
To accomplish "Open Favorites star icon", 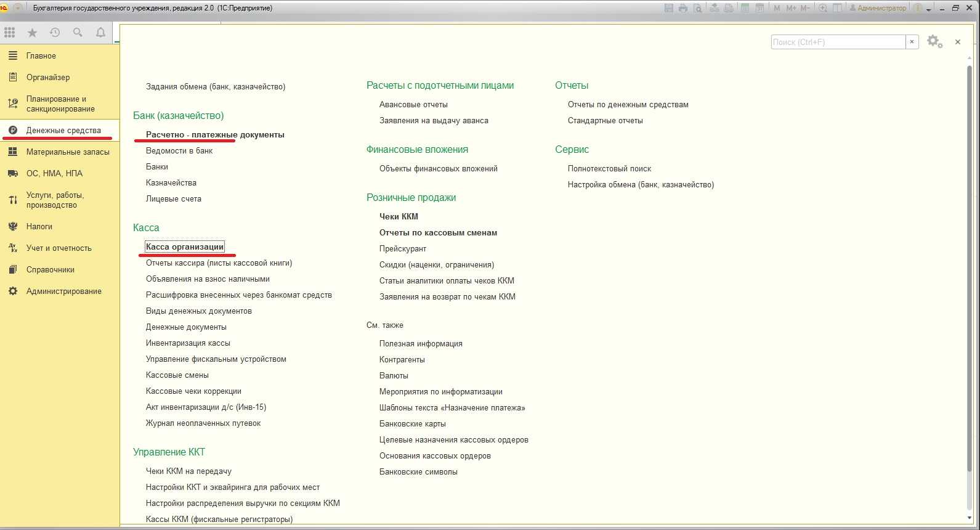I will pyautogui.click(x=32, y=33).
